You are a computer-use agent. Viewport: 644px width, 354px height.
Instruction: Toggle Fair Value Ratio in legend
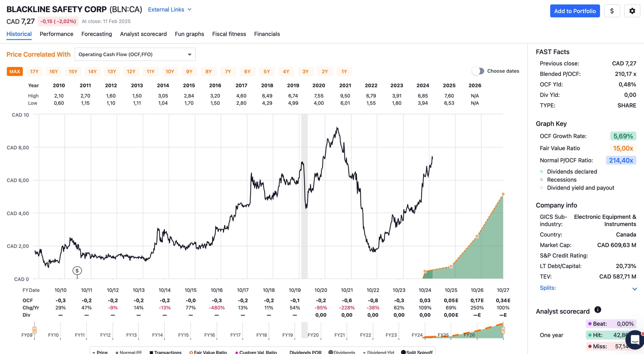[208, 352]
